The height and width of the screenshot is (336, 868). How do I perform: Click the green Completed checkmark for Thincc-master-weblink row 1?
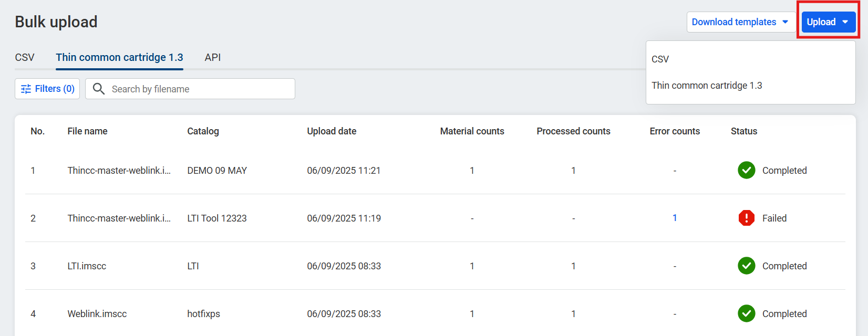click(x=746, y=170)
